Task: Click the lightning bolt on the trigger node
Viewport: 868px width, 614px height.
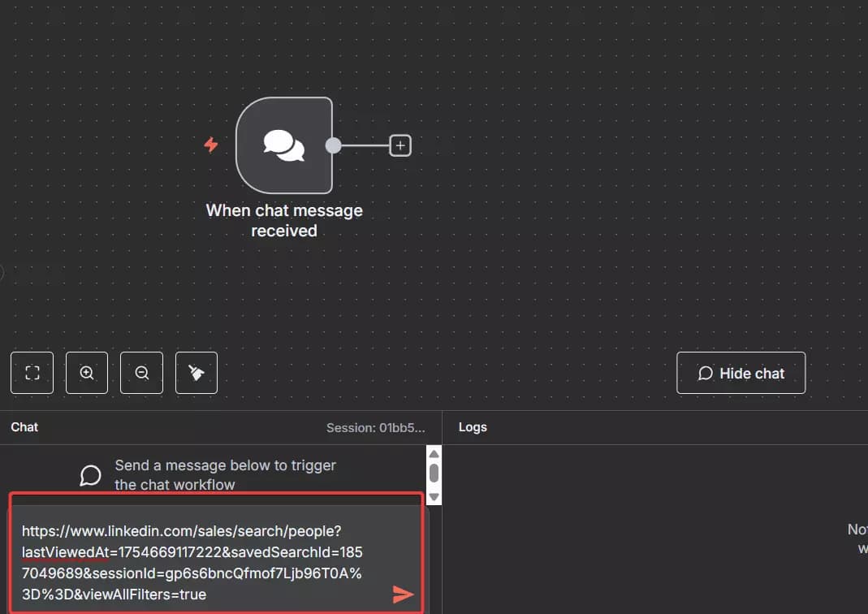Action: coord(210,145)
